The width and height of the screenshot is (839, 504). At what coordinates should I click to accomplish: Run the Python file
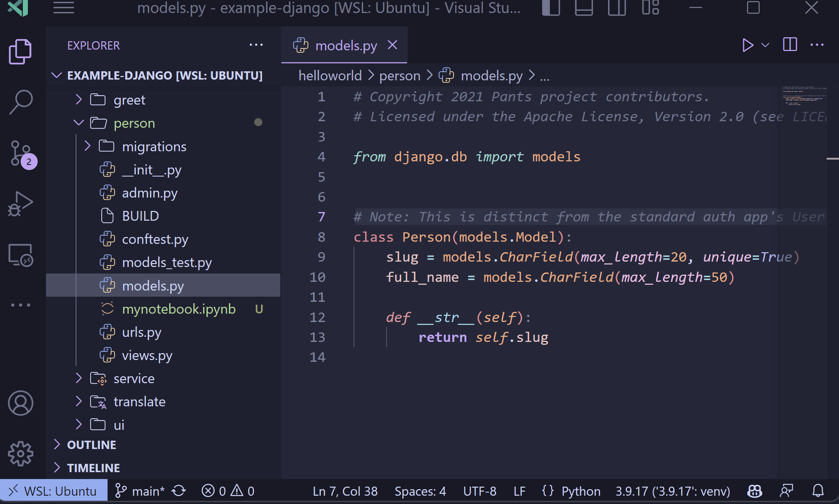pyautogui.click(x=747, y=45)
